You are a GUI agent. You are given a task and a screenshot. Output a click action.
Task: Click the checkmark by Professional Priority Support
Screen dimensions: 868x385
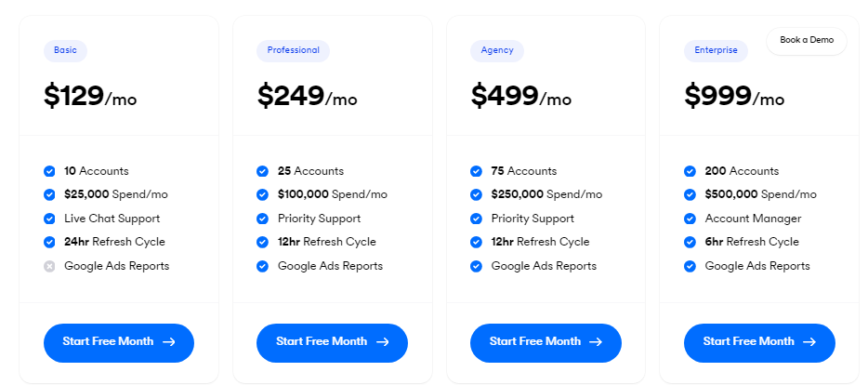(262, 219)
